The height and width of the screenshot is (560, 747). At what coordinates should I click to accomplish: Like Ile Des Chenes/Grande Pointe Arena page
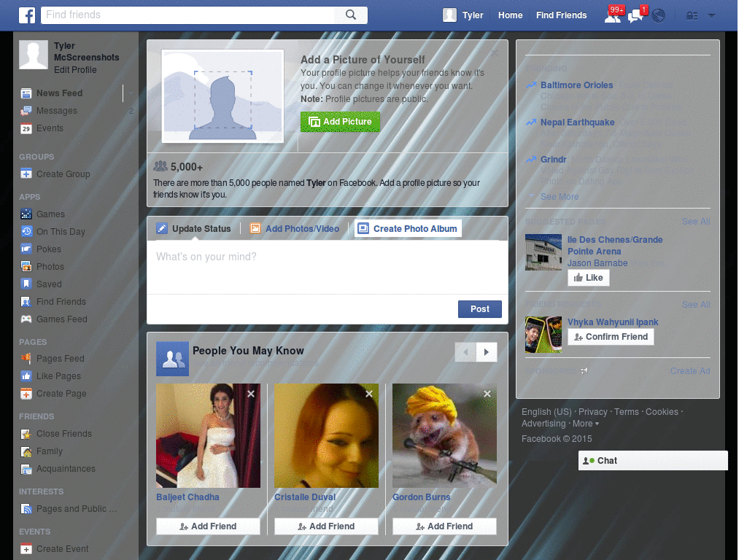589,278
